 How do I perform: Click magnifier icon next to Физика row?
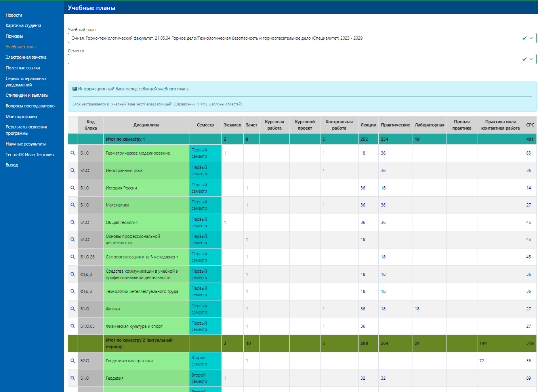pos(72,309)
